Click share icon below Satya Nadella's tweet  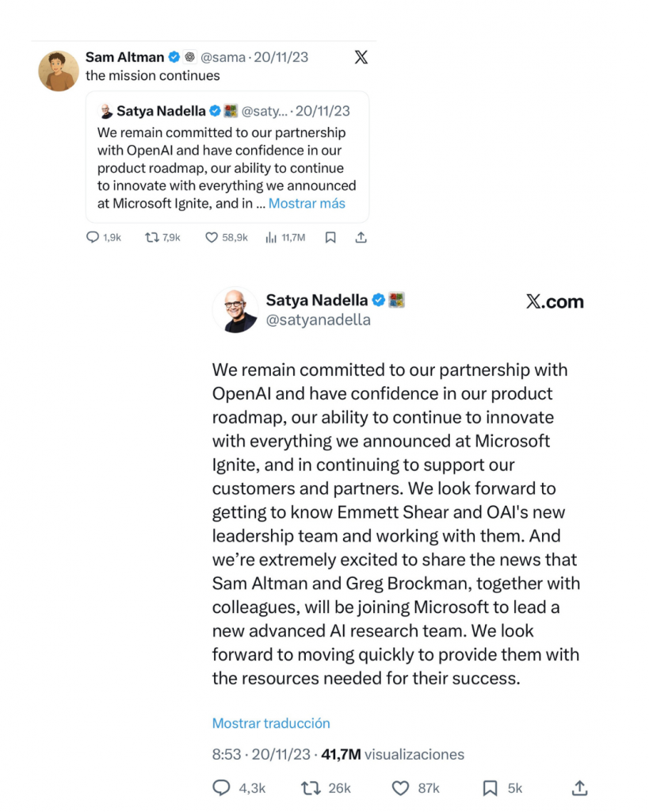coord(579,788)
